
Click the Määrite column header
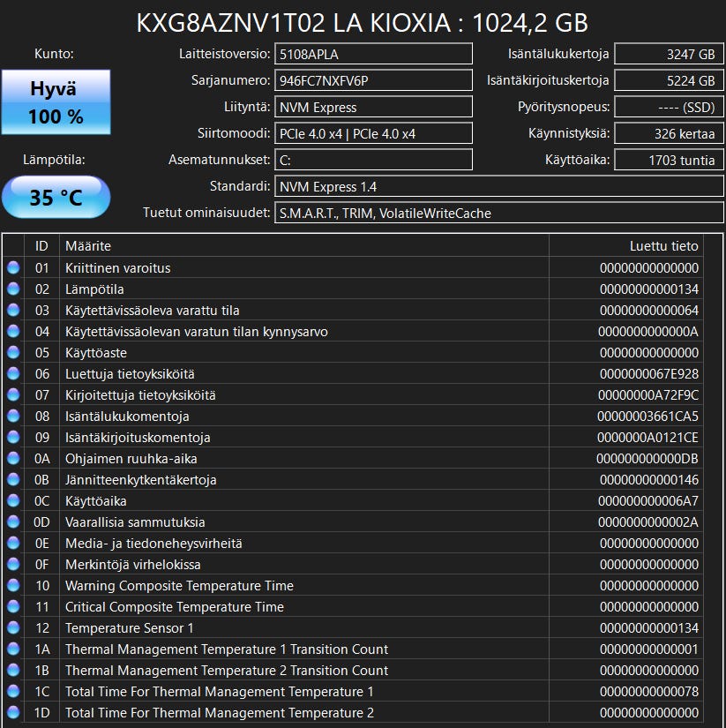(x=304, y=245)
